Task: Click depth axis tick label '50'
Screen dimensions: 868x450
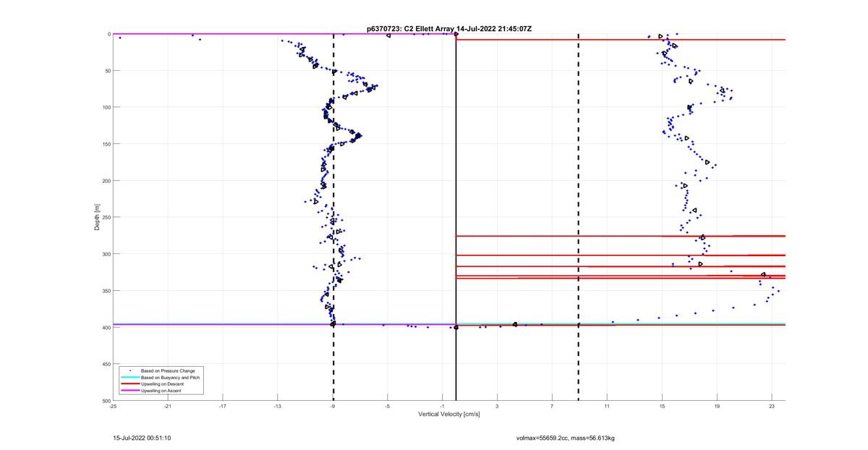Action: tap(107, 71)
